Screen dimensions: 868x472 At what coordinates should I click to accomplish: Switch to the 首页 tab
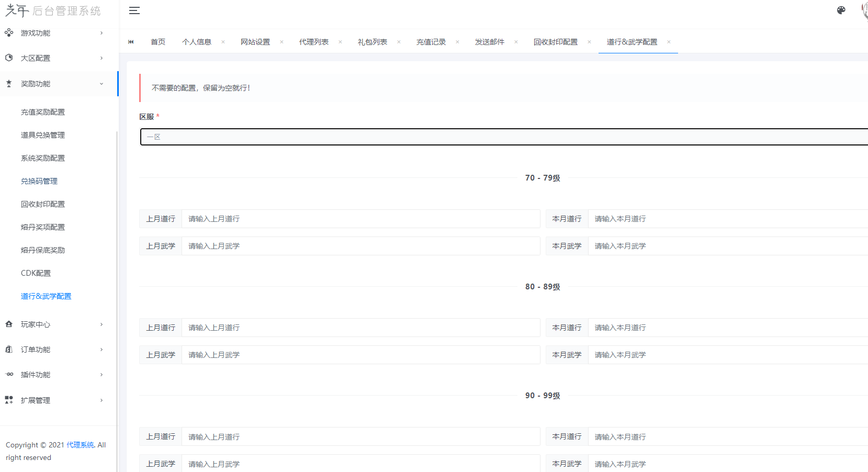(157, 42)
